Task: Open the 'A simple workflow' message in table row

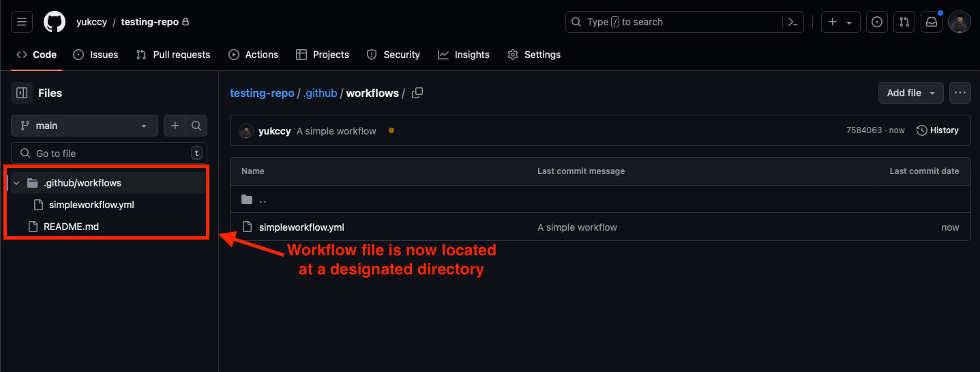Action: coord(577,227)
